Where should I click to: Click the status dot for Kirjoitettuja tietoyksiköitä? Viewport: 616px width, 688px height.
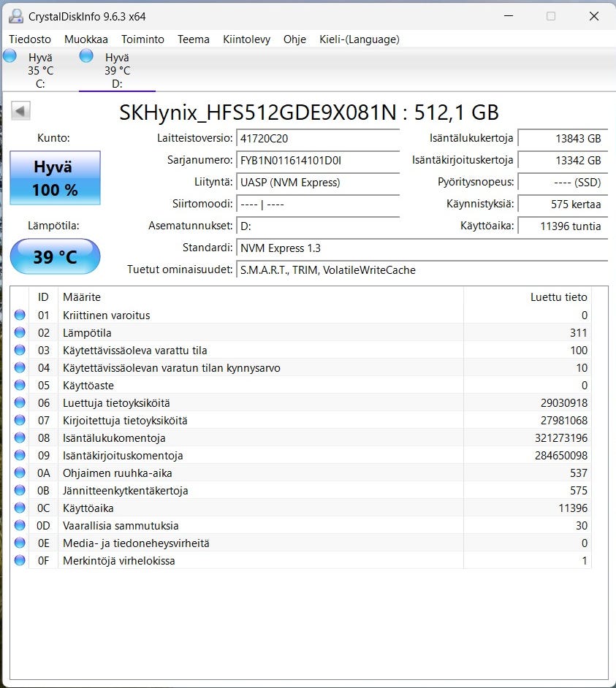[20, 421]
